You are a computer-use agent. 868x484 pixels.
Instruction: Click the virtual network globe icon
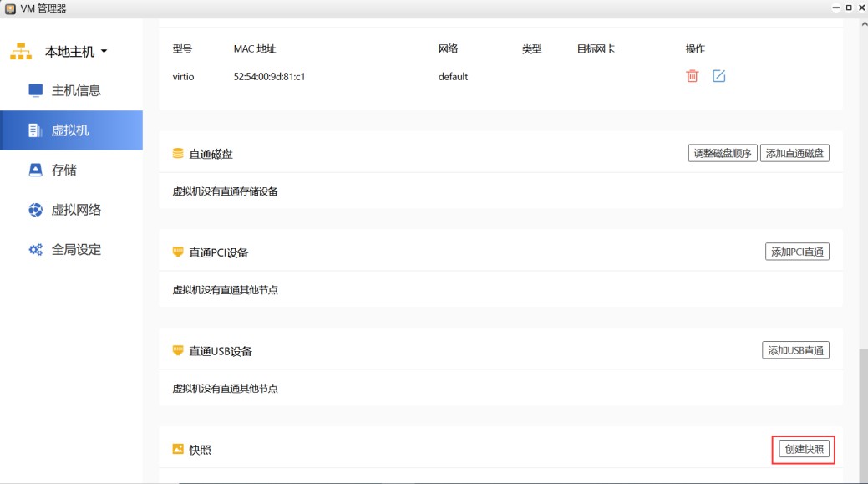coord(35,210)
